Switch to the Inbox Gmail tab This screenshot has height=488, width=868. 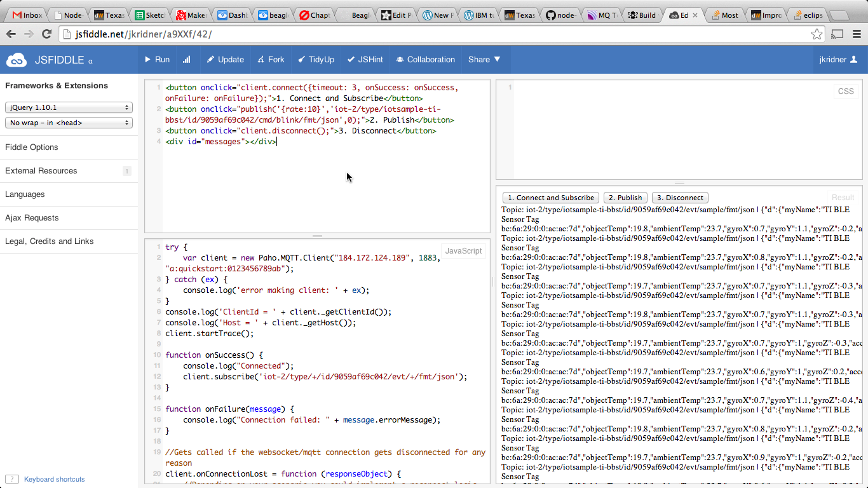(27, 15)
